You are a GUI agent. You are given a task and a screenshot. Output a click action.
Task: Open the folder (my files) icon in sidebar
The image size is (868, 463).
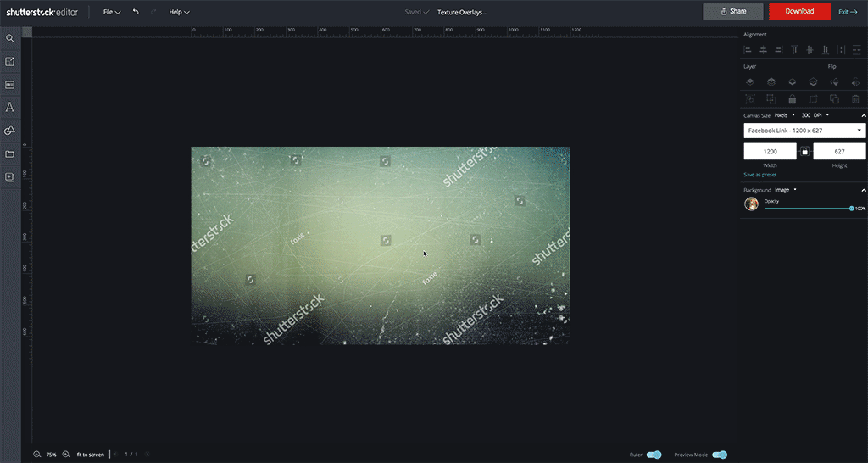(x=9, y=154)
